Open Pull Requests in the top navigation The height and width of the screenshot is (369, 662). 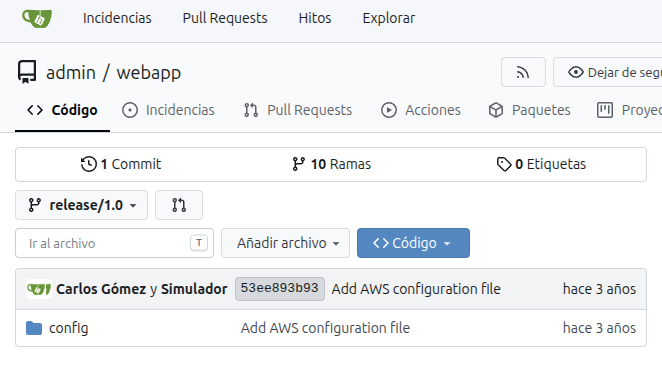225,18
